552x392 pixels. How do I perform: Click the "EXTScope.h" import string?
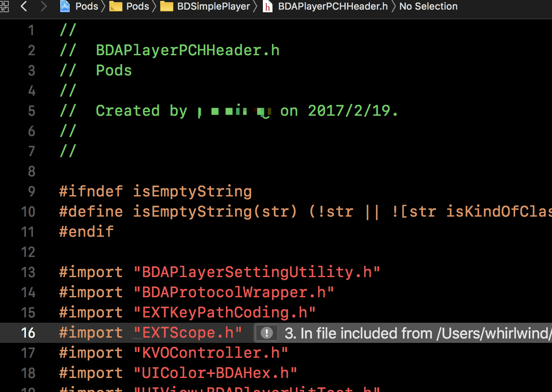click(x=188, y=333)
